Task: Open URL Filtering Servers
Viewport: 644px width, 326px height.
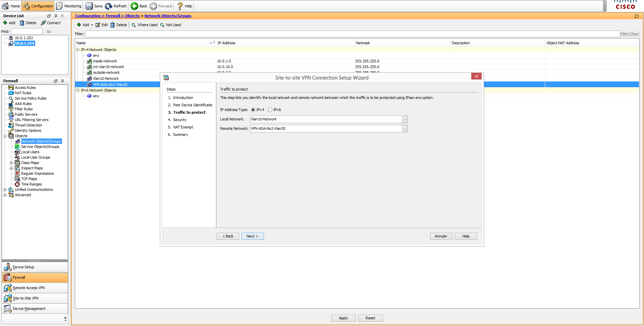Action: tap(32, 120)
